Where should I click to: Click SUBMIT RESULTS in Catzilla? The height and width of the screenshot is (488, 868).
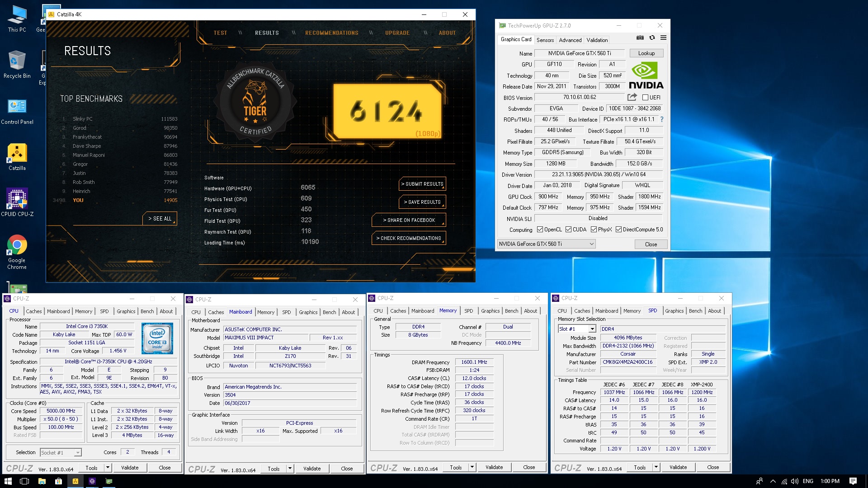(422, 184)
